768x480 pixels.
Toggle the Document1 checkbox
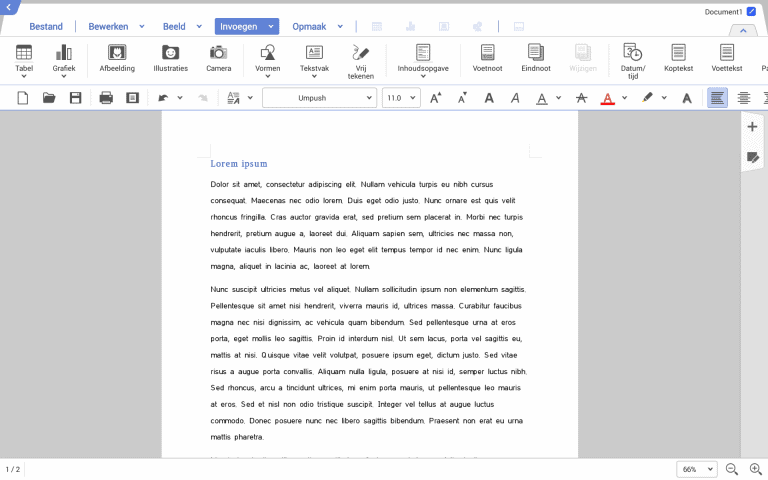751,12
